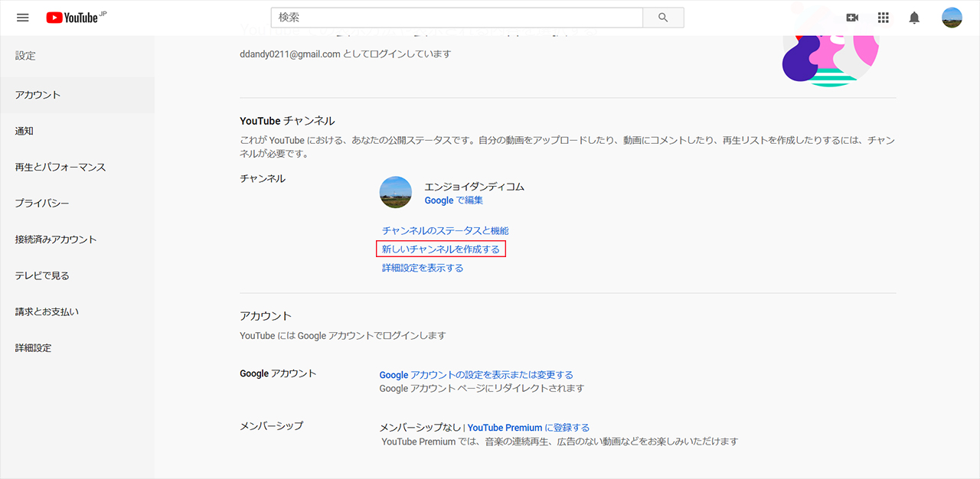Click the メンバーシップ row label

coord(271,425)
